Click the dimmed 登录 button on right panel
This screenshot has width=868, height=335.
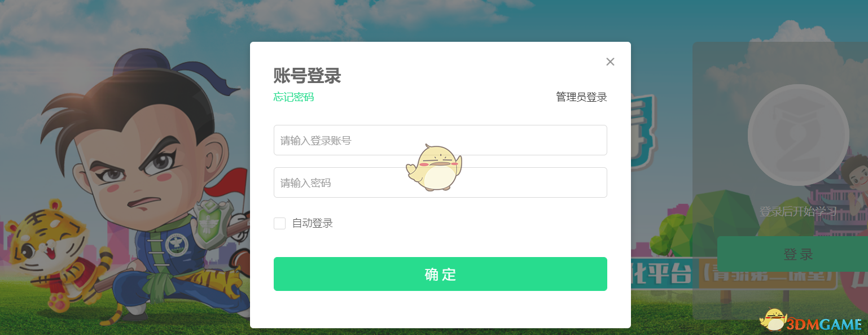pos(798,254)
